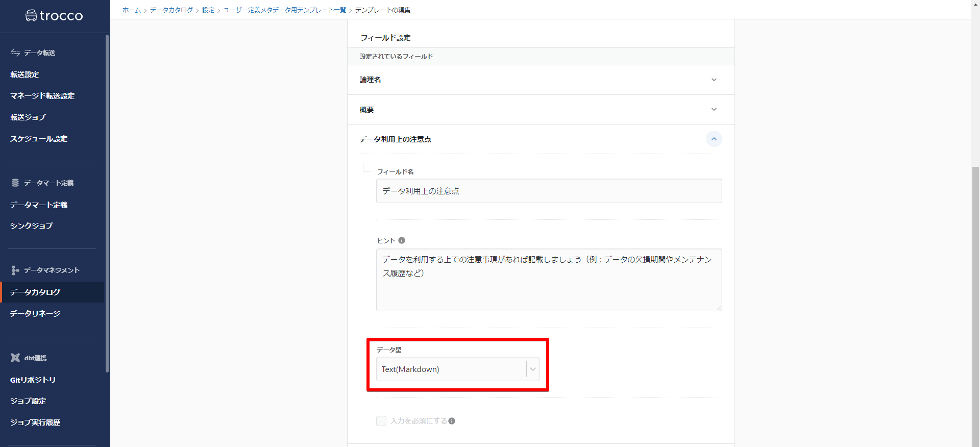Image resolution: width=980 pixels, height=447 pixels.
Task: Open the データ型 Text(Markdown) dropdown
Action: tap(457, 369)
